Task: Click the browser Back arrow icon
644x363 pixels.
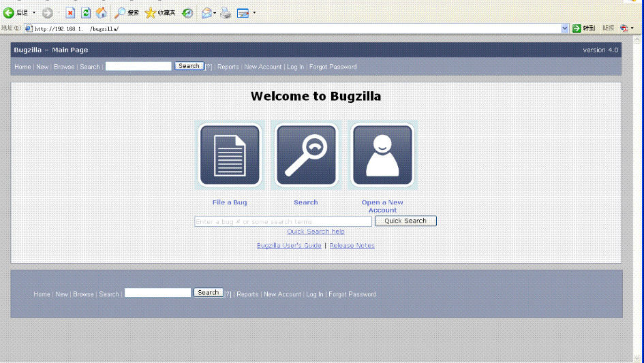Action: pyautogui.click(x=9, y=13)
